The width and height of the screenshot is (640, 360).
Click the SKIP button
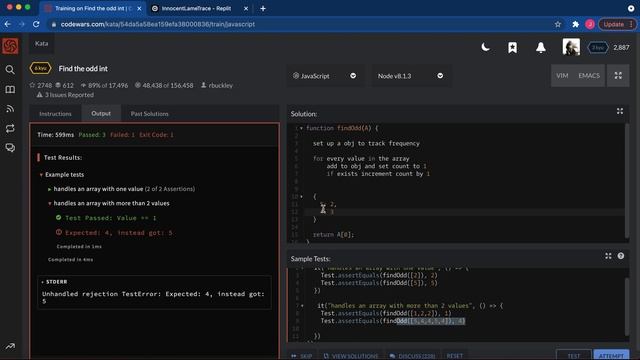(x=301, y=356)
